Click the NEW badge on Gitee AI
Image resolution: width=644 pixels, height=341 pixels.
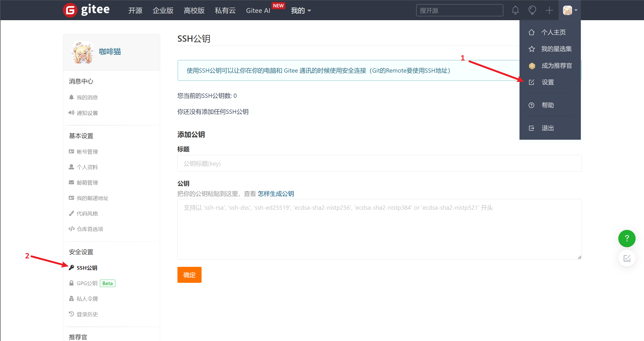click(278, 6)
